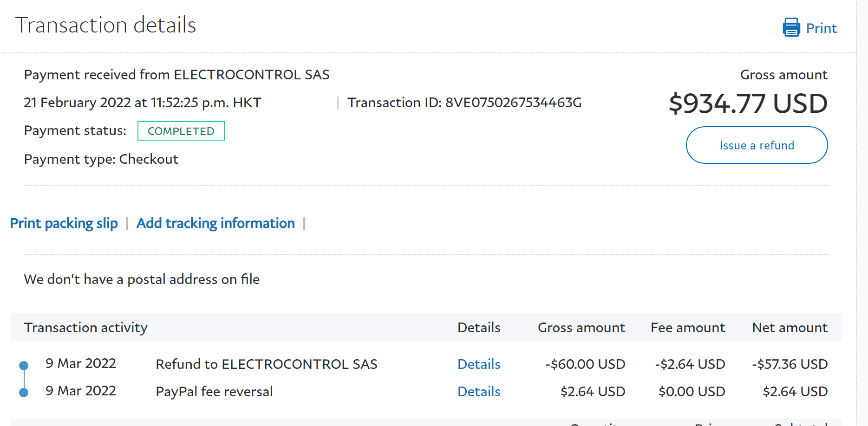Click the Net amount column header

[x=790, y=328]
